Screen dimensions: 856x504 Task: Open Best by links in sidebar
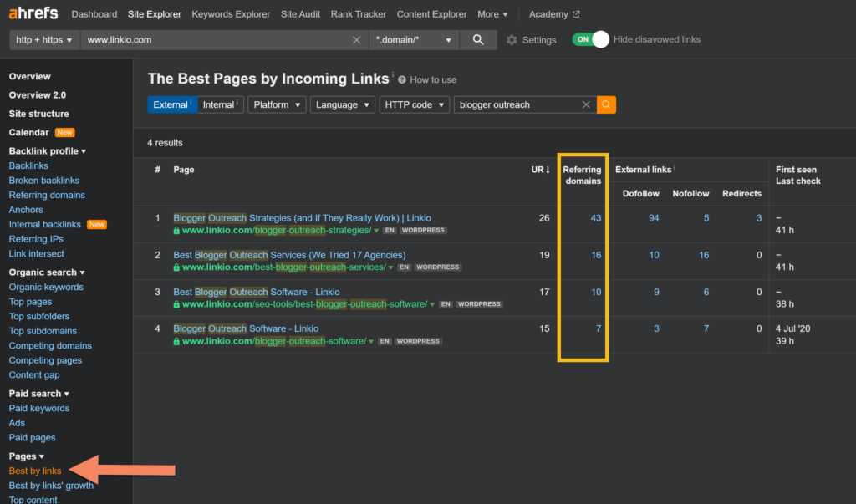pyautogui.click(x=35, y=471)
